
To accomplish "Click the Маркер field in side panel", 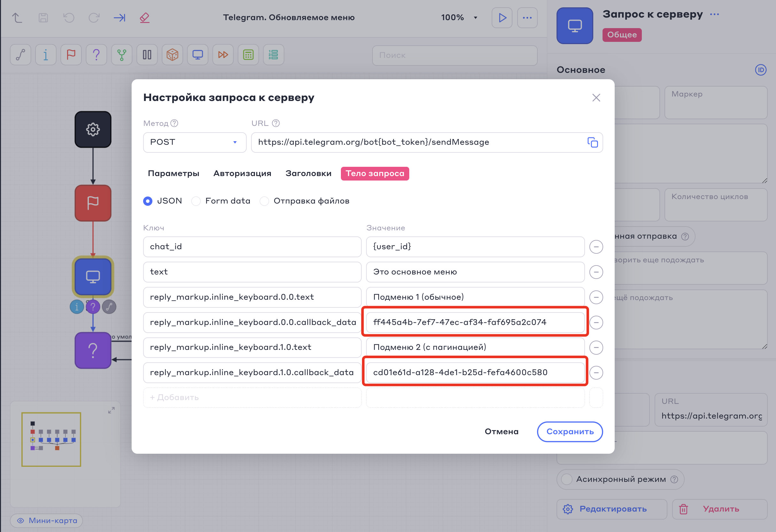I will (716, 103).
